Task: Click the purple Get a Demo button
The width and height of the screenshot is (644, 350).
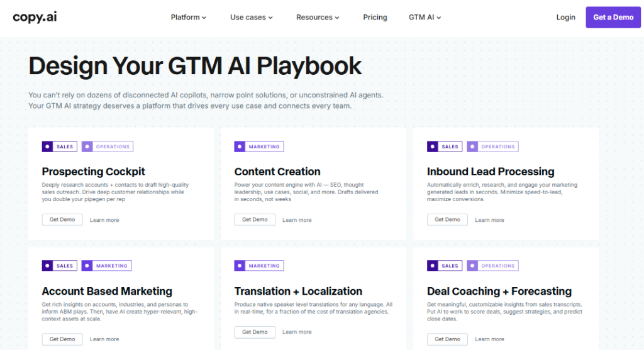Action: click(x=613, y=17)
